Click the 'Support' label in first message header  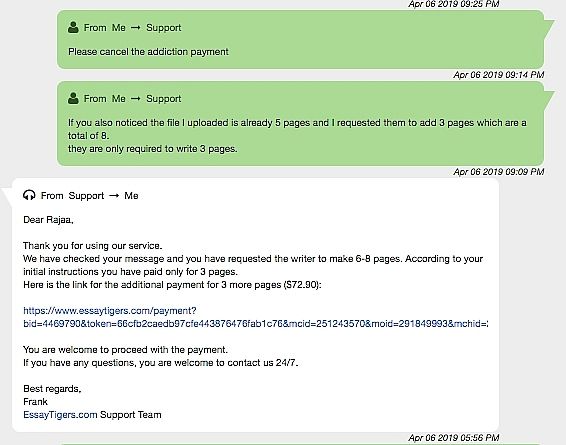(x=164, y=28)
